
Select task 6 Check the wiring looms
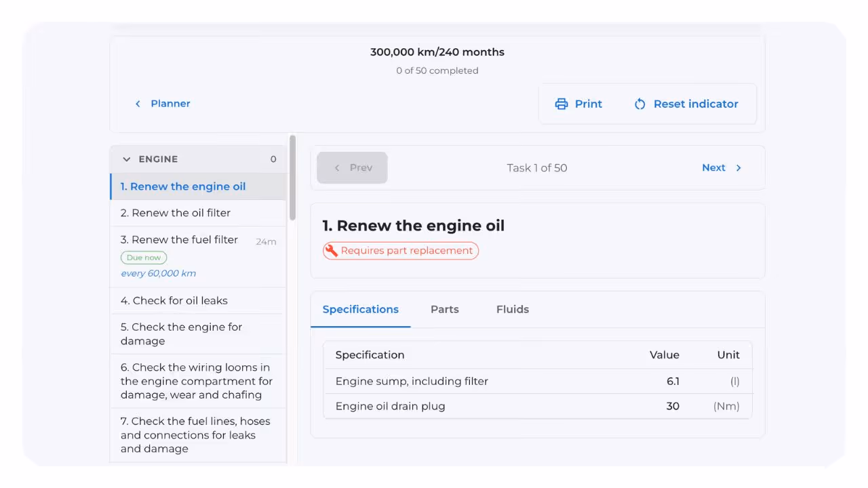click(x=199, y=381)
